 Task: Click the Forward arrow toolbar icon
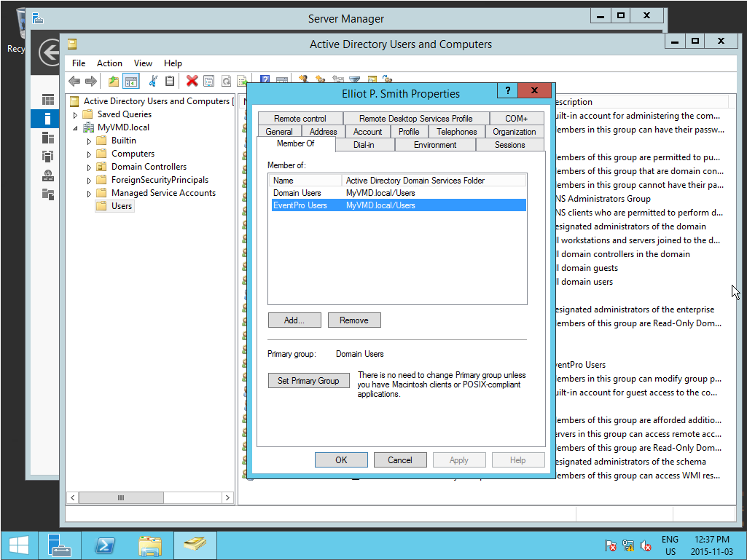coord(90,81)
